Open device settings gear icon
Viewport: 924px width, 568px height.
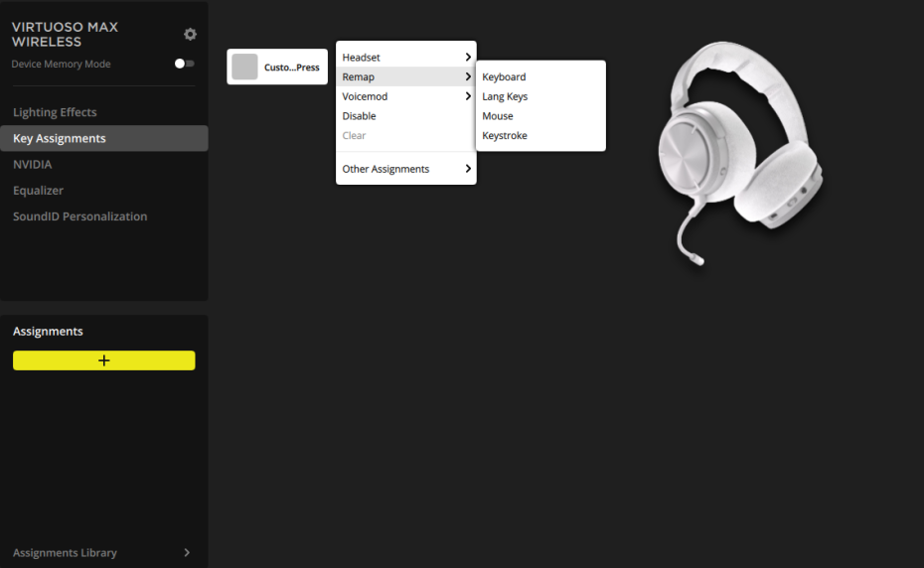190,34
